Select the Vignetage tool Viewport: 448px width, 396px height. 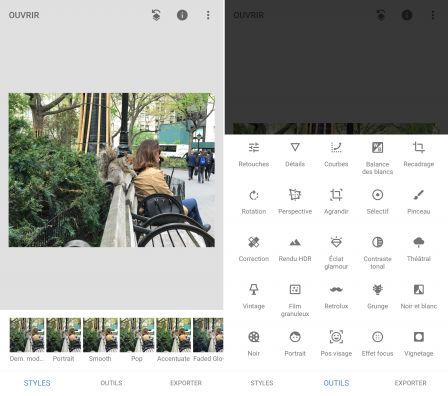point(419,344)
